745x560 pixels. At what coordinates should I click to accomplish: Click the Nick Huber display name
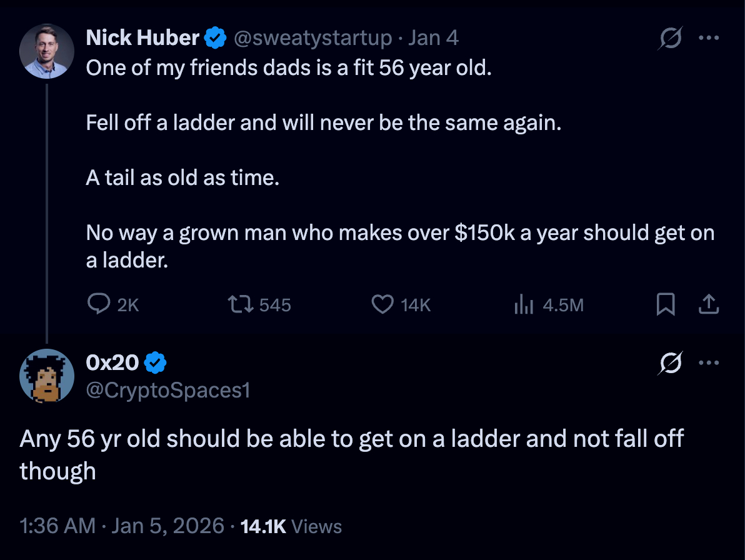[142, 39]
